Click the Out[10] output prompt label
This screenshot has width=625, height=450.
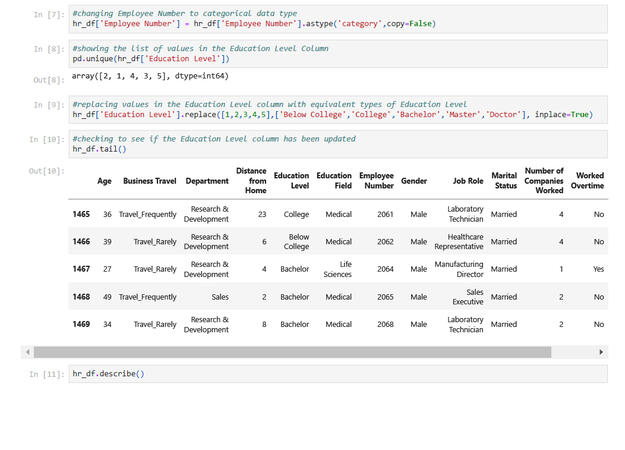click(x=46, y=171)
